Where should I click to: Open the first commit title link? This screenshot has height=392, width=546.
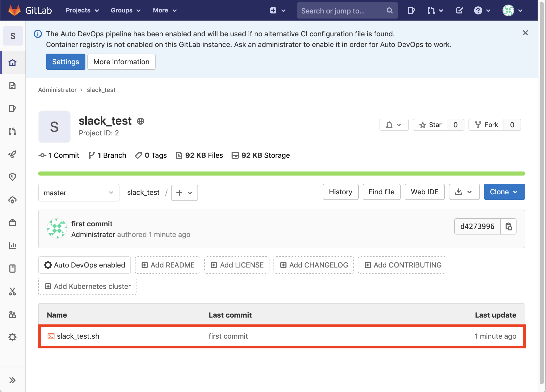92,224
